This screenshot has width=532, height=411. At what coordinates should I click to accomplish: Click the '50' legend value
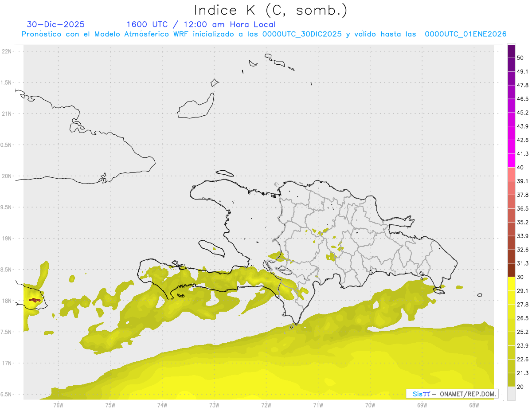(520, 58)
